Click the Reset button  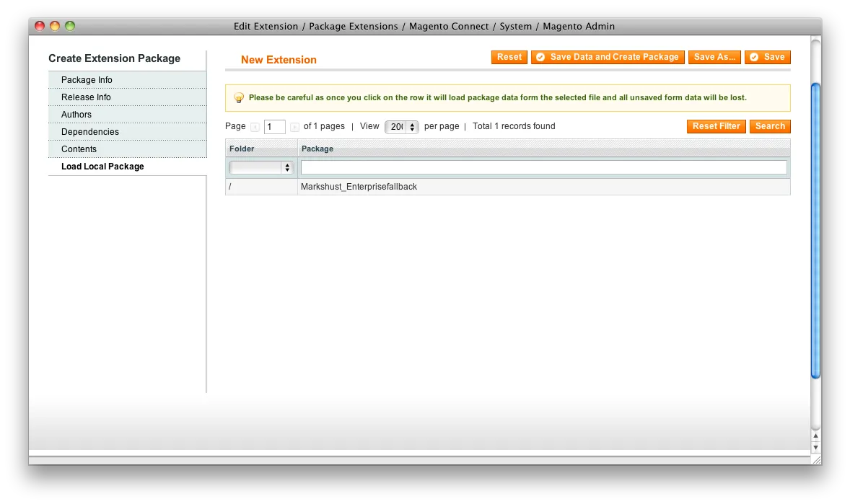coord(509,57)
